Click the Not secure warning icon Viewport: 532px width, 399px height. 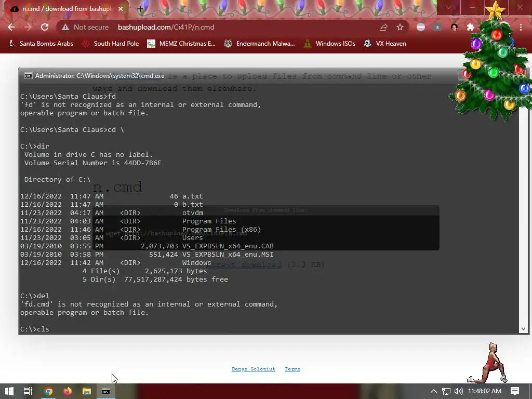(x=65, y=27)
